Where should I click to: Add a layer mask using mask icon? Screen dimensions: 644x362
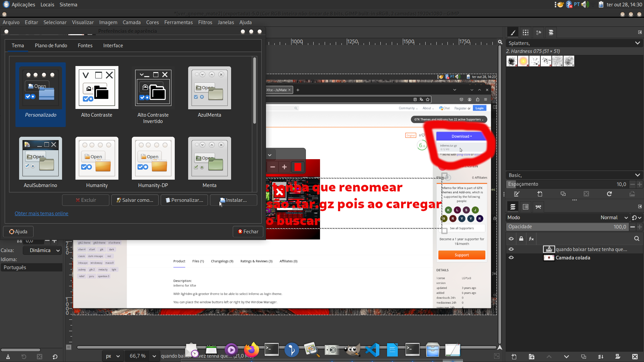[618, 357]
